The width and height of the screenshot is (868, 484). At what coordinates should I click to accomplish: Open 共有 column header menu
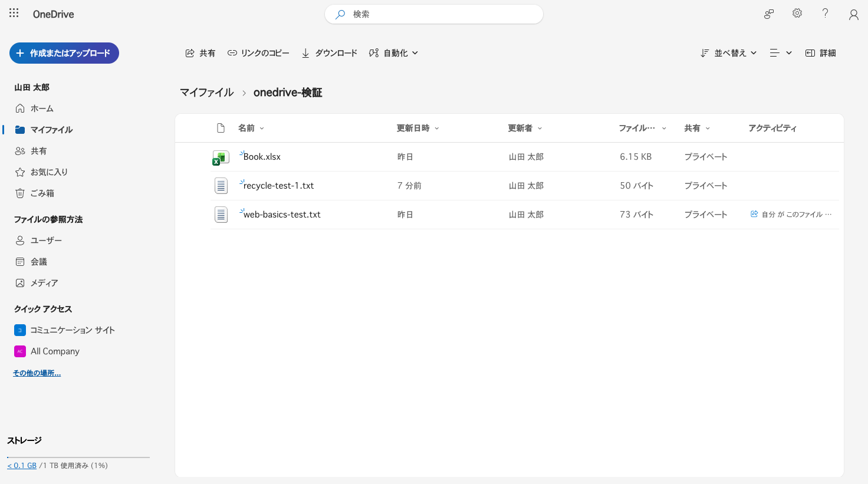point(697,128)
